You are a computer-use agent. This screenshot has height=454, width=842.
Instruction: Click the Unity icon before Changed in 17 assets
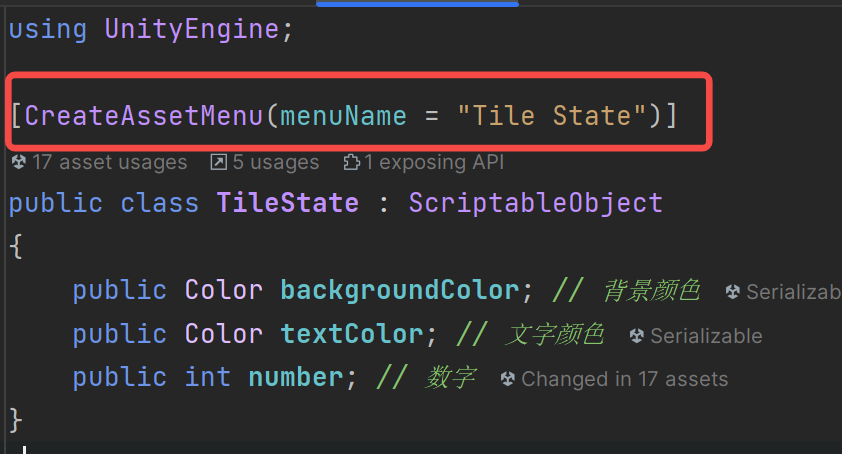click(x=508, y=379)
